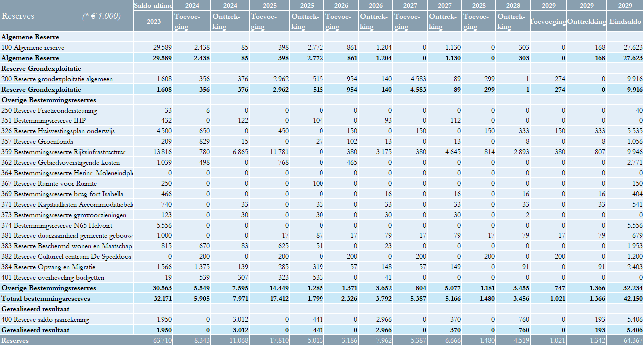Click the '359 Bestemmingsreserve Rijksinfrastructuur' row label

(63, 152)
